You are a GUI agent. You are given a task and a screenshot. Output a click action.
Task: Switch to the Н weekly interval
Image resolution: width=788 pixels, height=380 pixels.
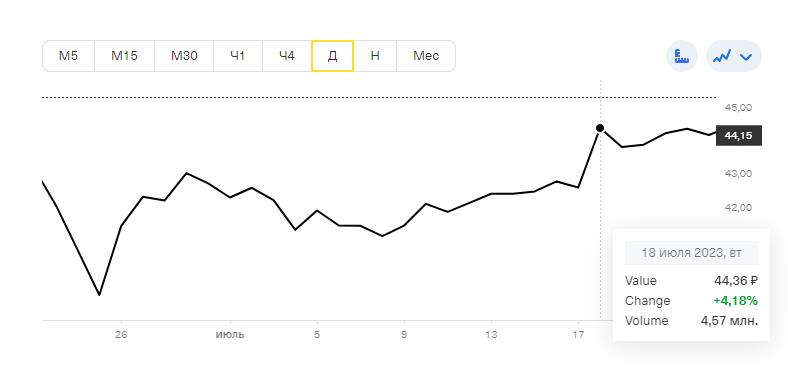375,56
